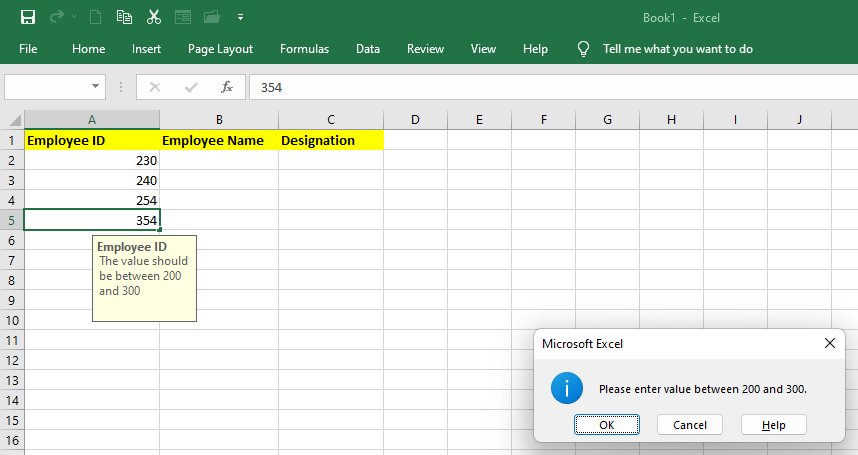Viewport: 858px width, 455px height.
Task: Click the Enter checkmark in formula bar
Action: 190,87
